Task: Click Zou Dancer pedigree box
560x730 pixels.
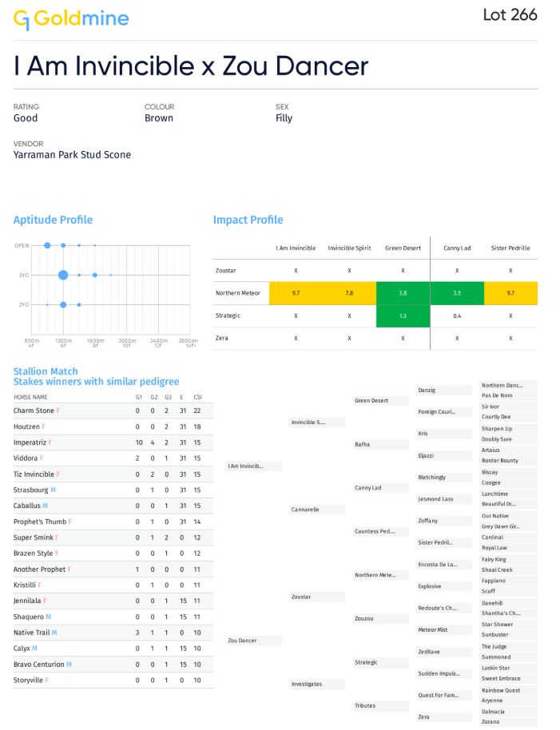Action: 254,641
